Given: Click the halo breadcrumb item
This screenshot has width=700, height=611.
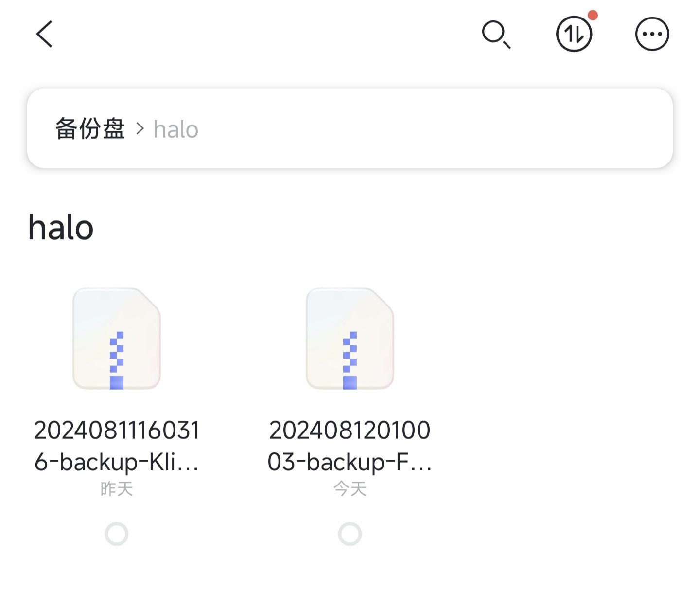Looking at the screenshot, I should point(176,130).
